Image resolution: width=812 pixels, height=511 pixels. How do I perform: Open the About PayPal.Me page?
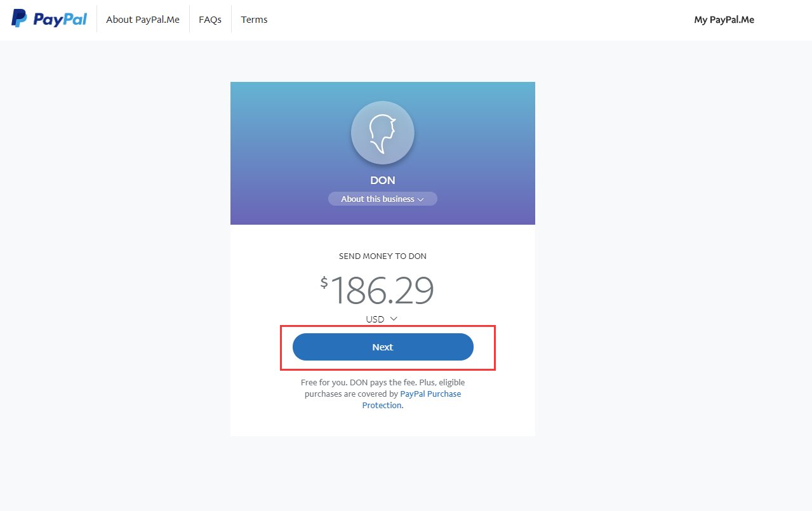point(143,20)
